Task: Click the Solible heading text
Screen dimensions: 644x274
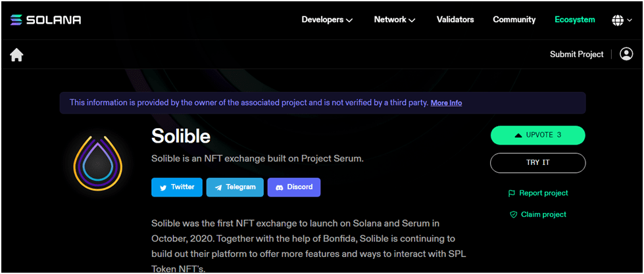Action: [181, 136]
